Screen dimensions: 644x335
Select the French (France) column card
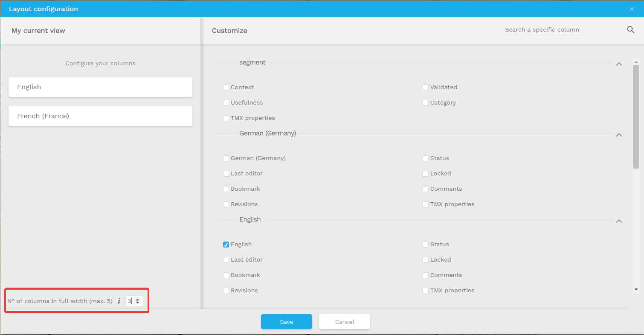pos(100,116)
